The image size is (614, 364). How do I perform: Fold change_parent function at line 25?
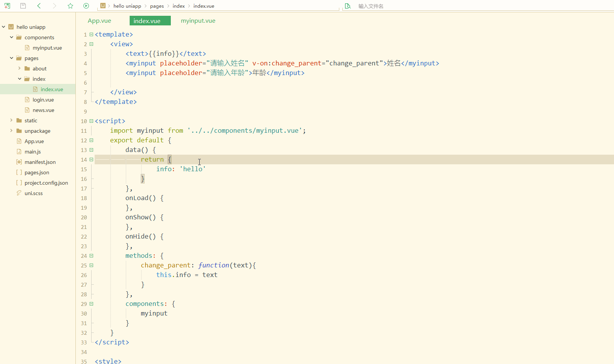click(91, 265)
